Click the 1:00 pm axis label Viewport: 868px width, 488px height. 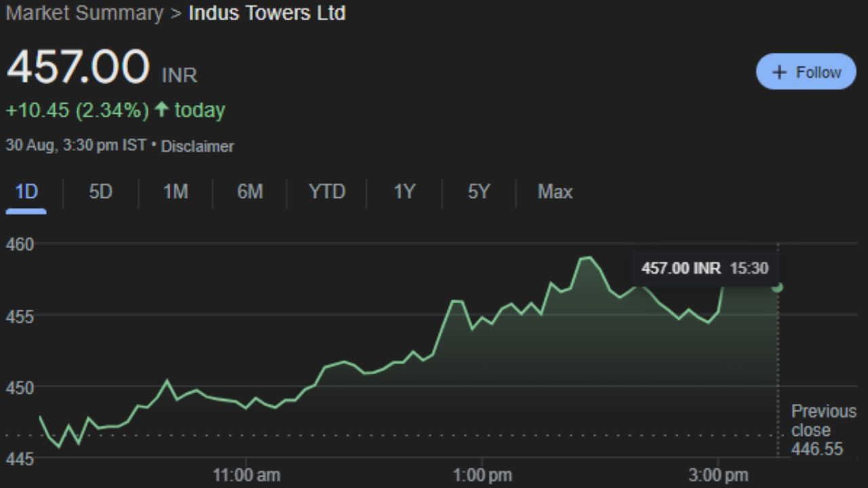point(482,475)
